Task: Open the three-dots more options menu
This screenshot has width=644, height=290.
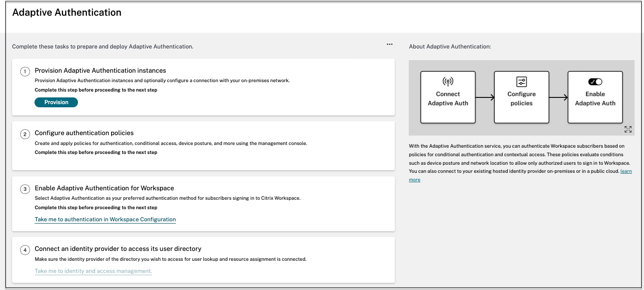Action: pyautogui.click(x=389, y=44)
